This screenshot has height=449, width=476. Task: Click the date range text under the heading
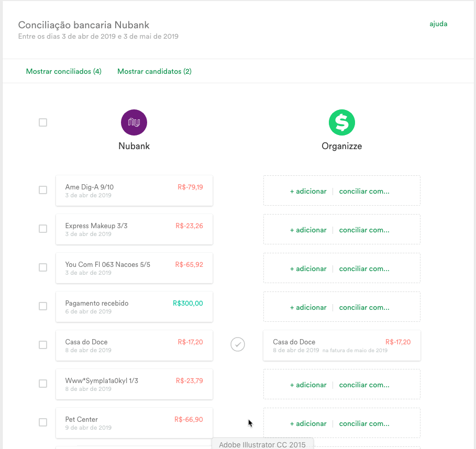pyautogui.click(x=98, y=37)
